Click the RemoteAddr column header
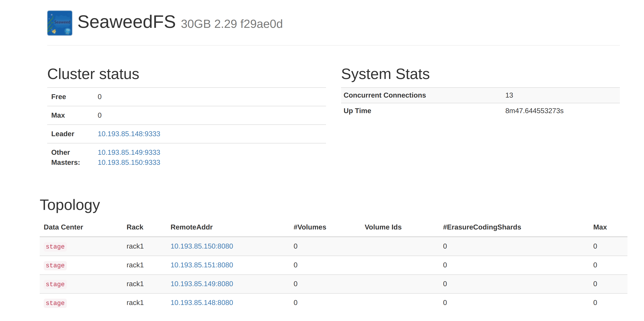The height and width of the screenshot is (321, 644). (x=192, y=227)
